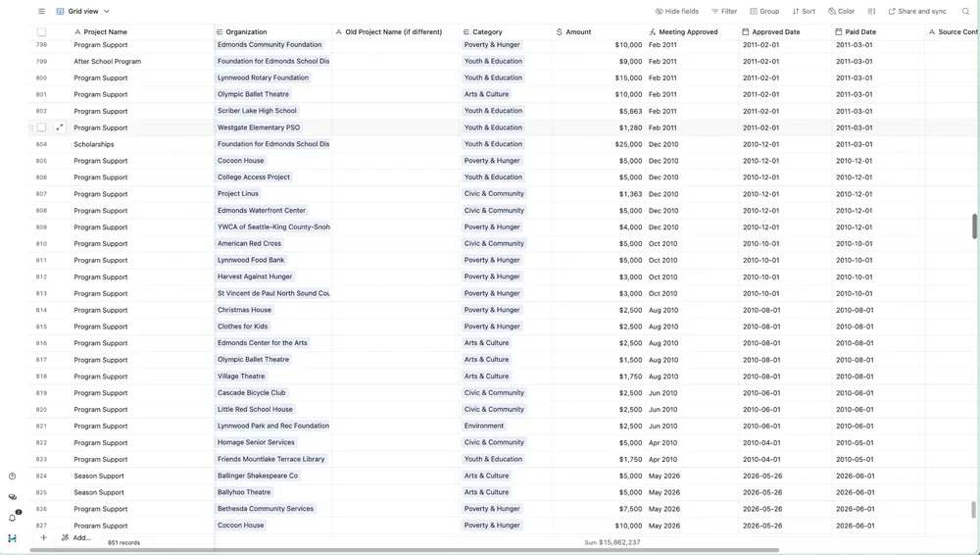Open the Color records menu
Screen dimensions: 980x555
(x=841, y=11)
